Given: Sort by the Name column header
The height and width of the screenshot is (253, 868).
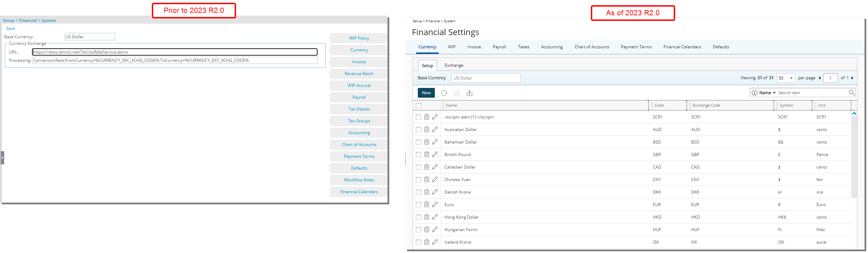Looking at the screenshot, I should 452,105.
